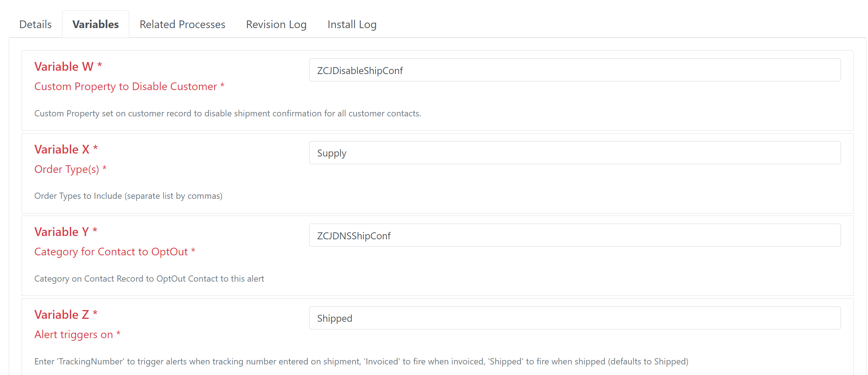Image resolution: width=868 pixels, height=375 pixels.
Task: Click the Variable Z heading
Action: (x=61, y=315)
